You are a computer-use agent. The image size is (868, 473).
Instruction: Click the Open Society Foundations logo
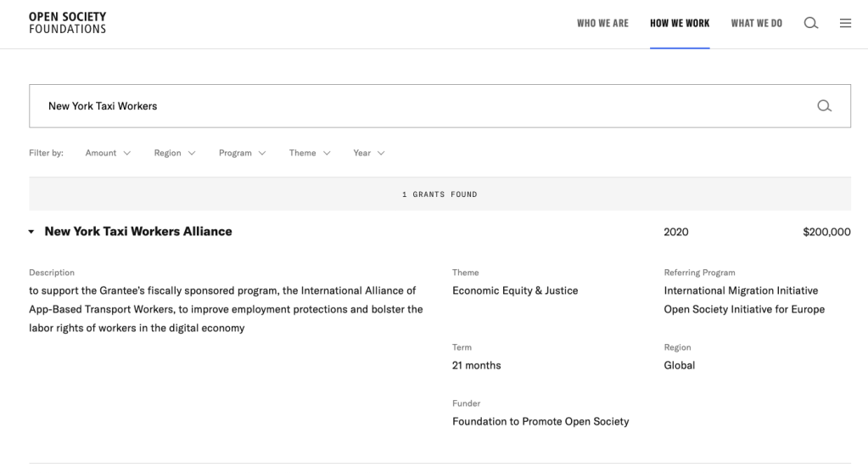click(68, 23)
